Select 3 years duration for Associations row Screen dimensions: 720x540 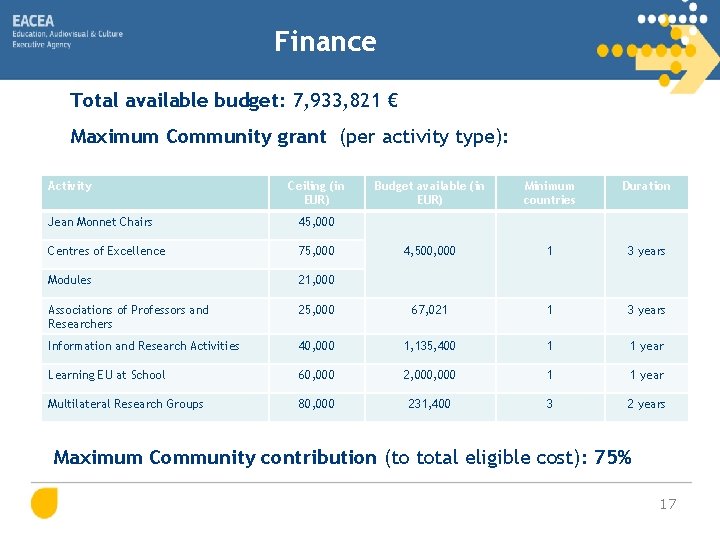(646, 310)
